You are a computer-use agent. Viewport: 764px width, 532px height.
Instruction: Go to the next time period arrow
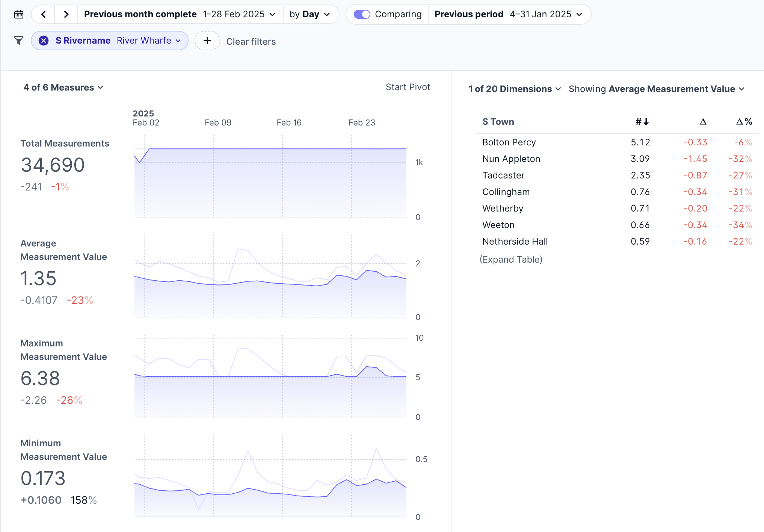(x=66, y=15)
